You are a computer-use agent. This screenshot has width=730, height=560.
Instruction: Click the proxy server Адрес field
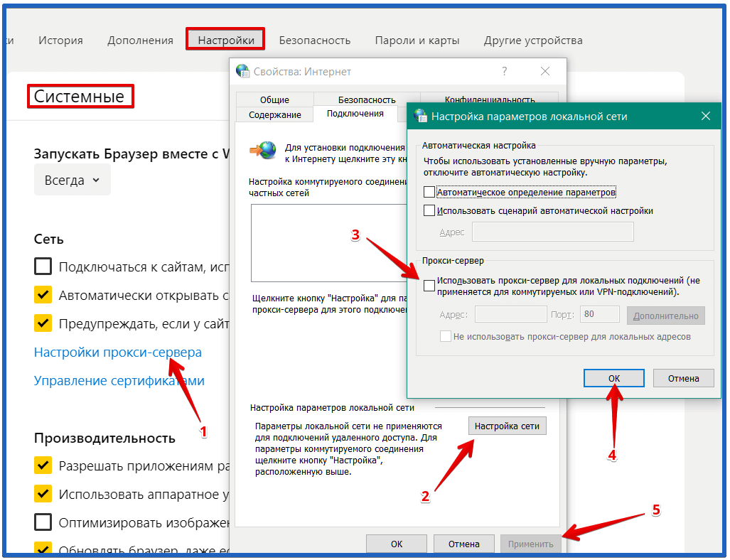(x=511, y=314)
